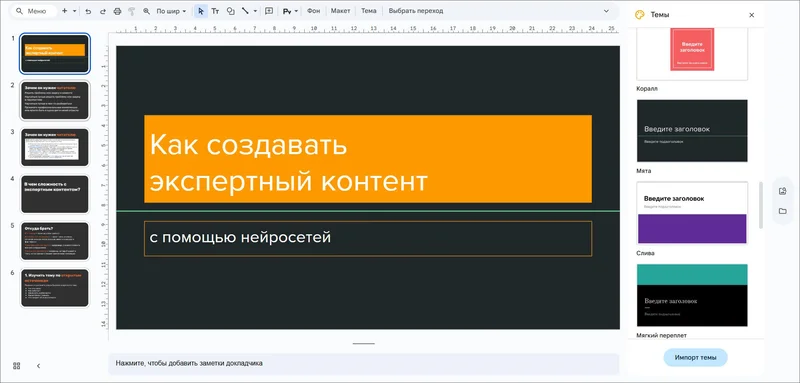
Task: Add a new slide with plus icon
Action: point(64,11)
